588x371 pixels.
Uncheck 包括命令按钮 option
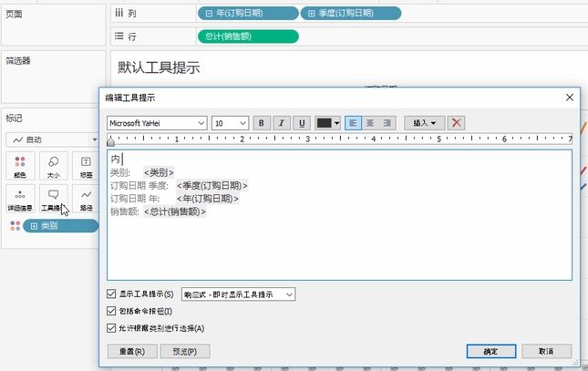[112, 311]
